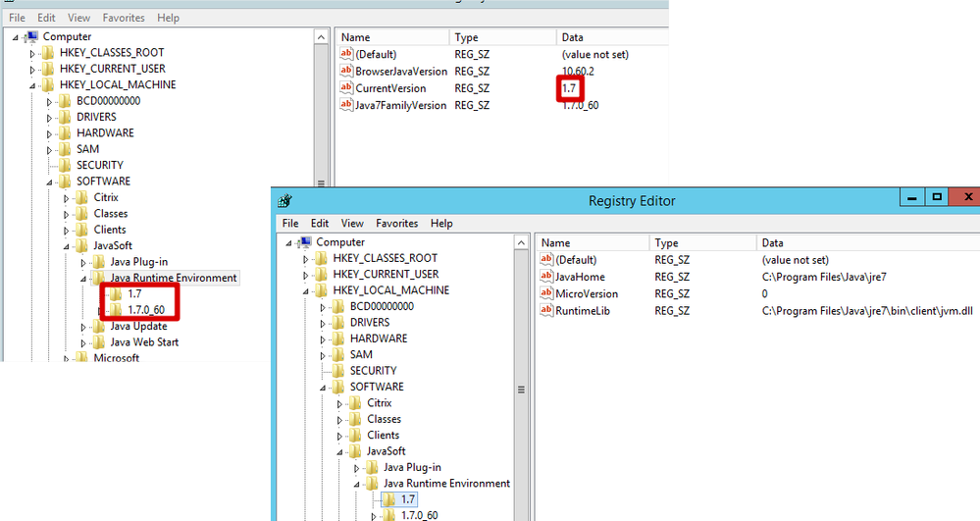This screenshot has width=980, height=521.
Task: Open Help menu in front Registry Editor
Action: point(441,224)
